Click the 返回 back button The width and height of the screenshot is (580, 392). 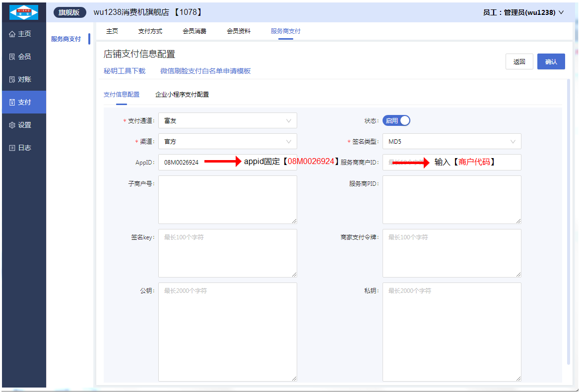pyautogui.click(x=519, y=61)
